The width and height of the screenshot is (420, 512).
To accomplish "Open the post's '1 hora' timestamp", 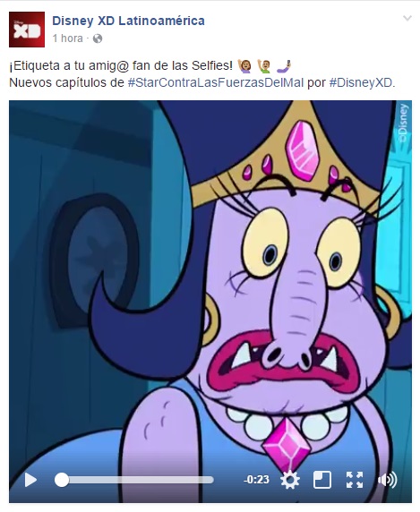I will (67, 38).
